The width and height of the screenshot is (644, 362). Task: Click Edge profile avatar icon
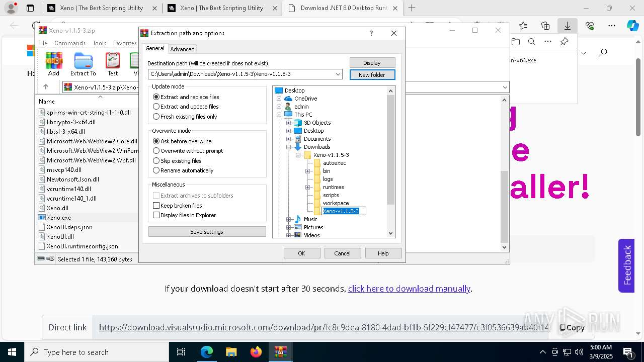[x=11, y=8]
